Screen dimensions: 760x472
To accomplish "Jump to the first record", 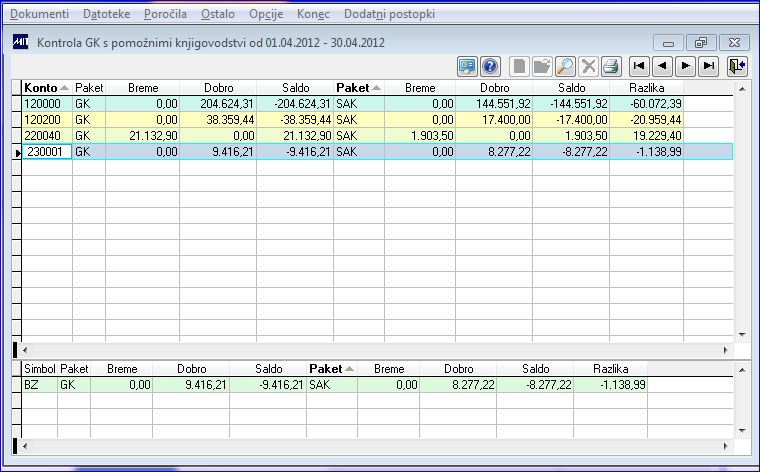I will click(639, 66).
